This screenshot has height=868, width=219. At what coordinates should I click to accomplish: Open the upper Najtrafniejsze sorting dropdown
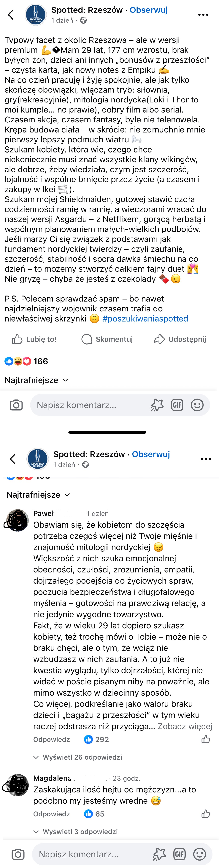pos(36,380)
